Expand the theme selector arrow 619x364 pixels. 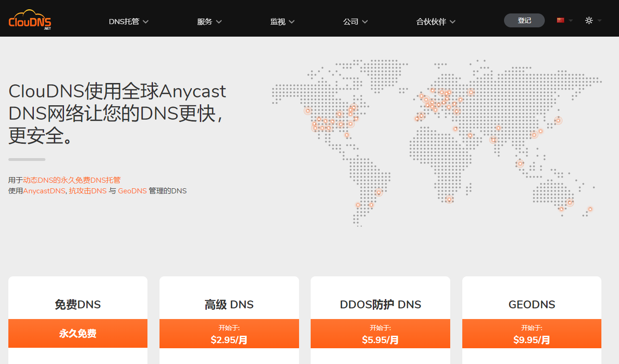(600, 21)
